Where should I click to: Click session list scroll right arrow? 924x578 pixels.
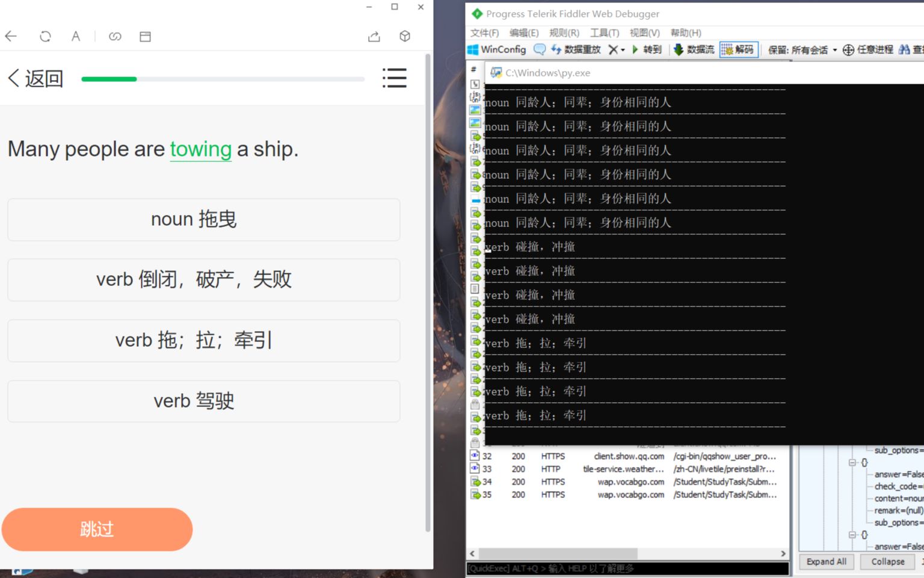783,553
